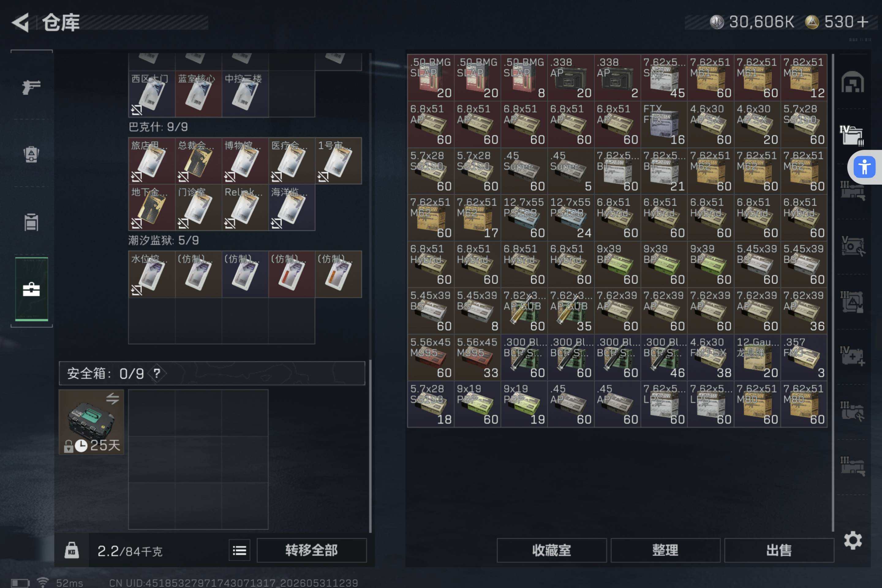Select the 7.62x51 M62 stack of 17
The height and width of the screenshot is (588, 882).
tap(477, 217)
